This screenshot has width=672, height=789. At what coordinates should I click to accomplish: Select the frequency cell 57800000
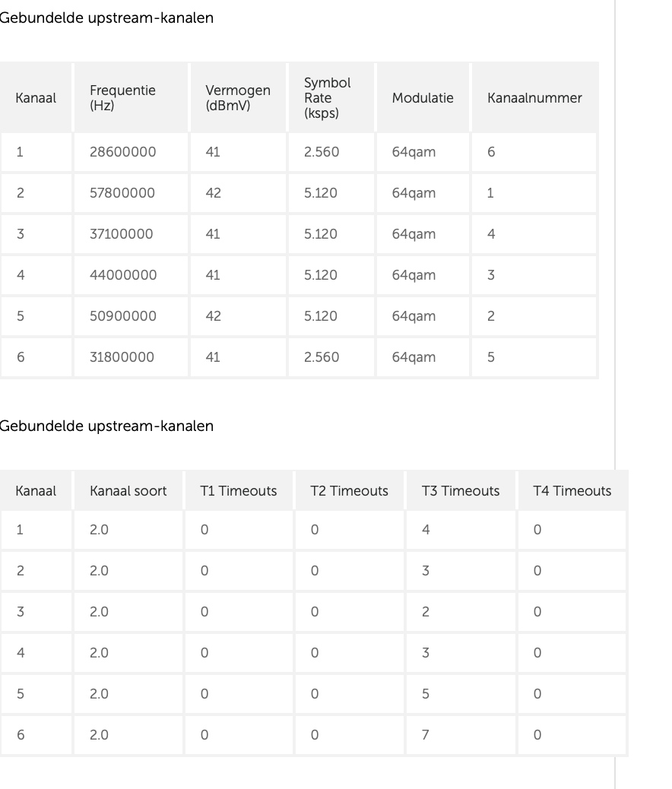122,193
